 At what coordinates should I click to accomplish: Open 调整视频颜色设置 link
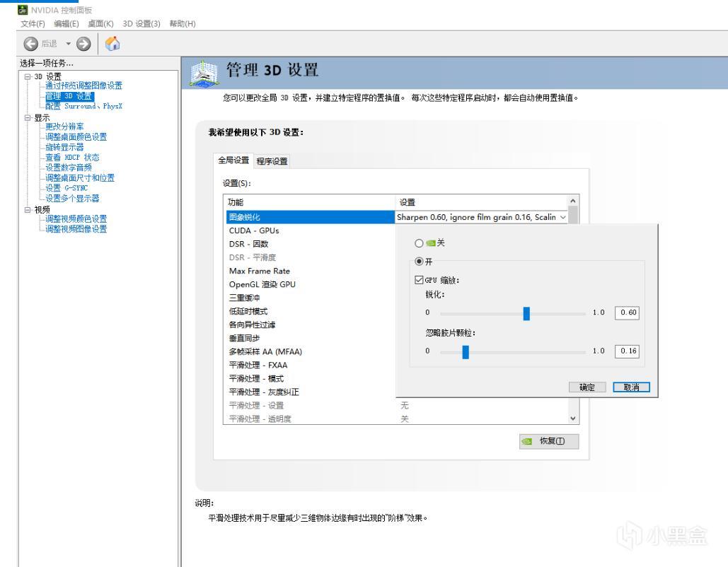tap(76, 218)
